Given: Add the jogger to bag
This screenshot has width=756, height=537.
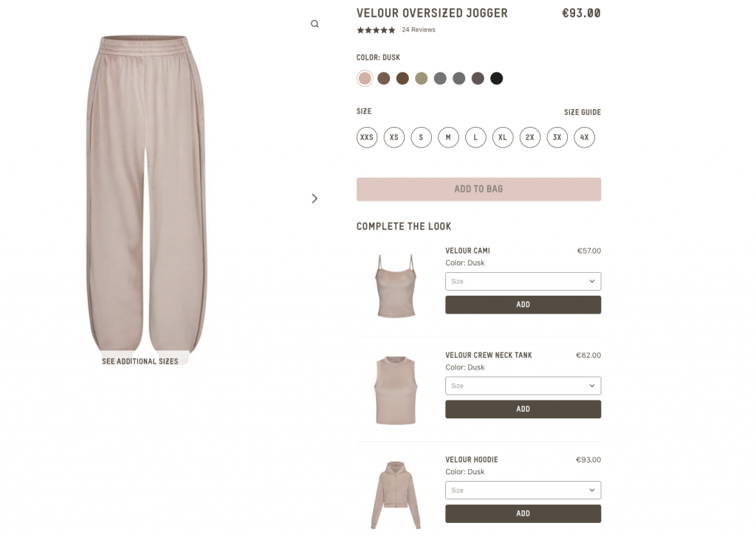Looking at the screenshot, I should click(478, 190).
